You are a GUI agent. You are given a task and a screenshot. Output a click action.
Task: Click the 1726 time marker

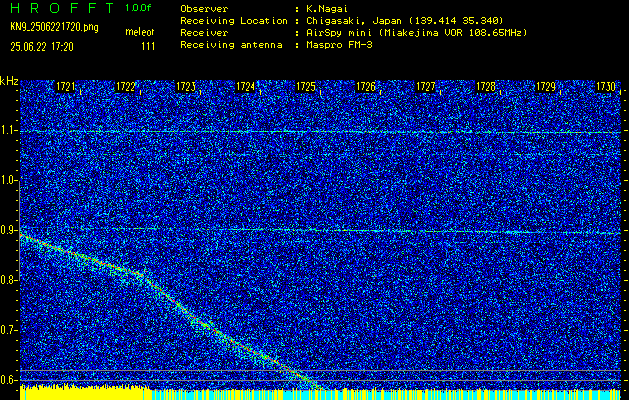[366, 87]
